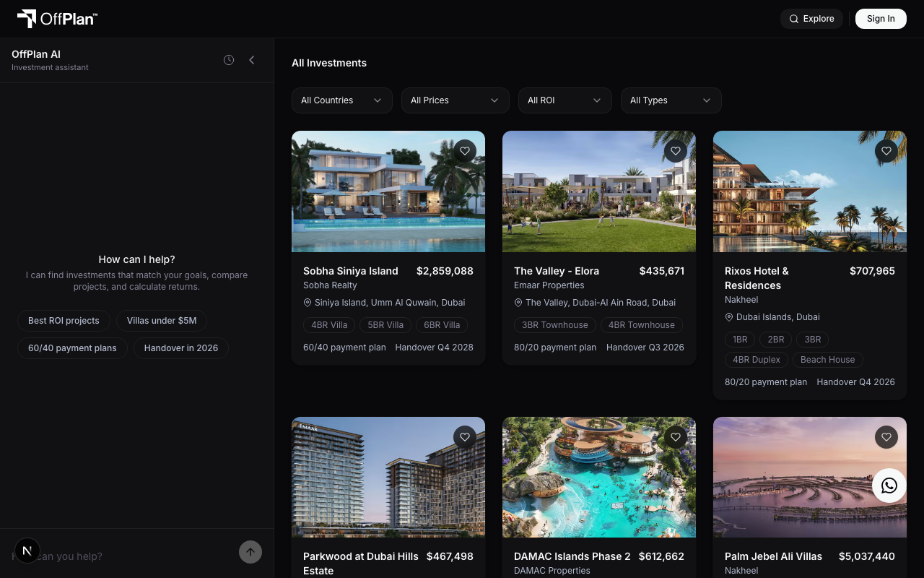
Task: Click Parkwood at Dubai Hills Estate title
Action: (361, 564)
